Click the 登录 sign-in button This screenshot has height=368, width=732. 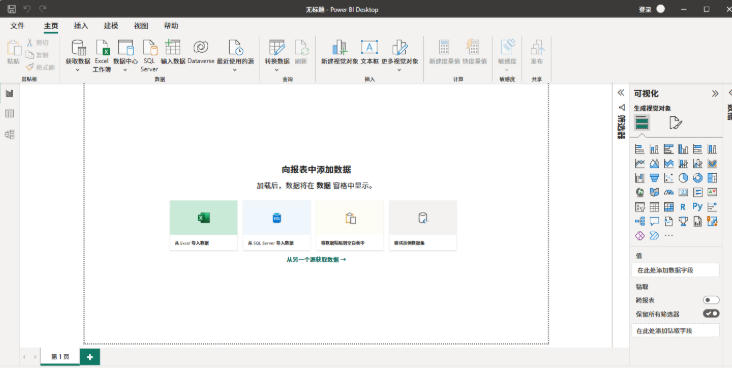click(x=645, y=9)
